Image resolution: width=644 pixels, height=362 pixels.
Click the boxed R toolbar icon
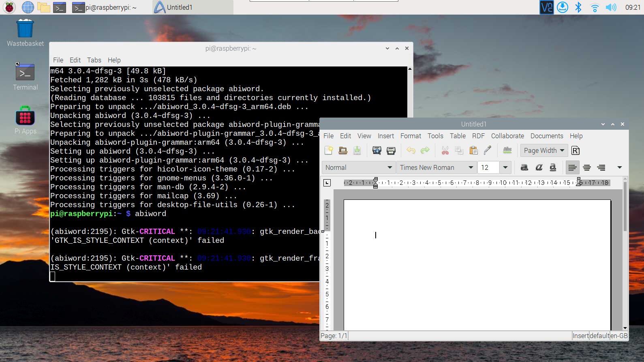pyautogui.click(x=576, y=150)
